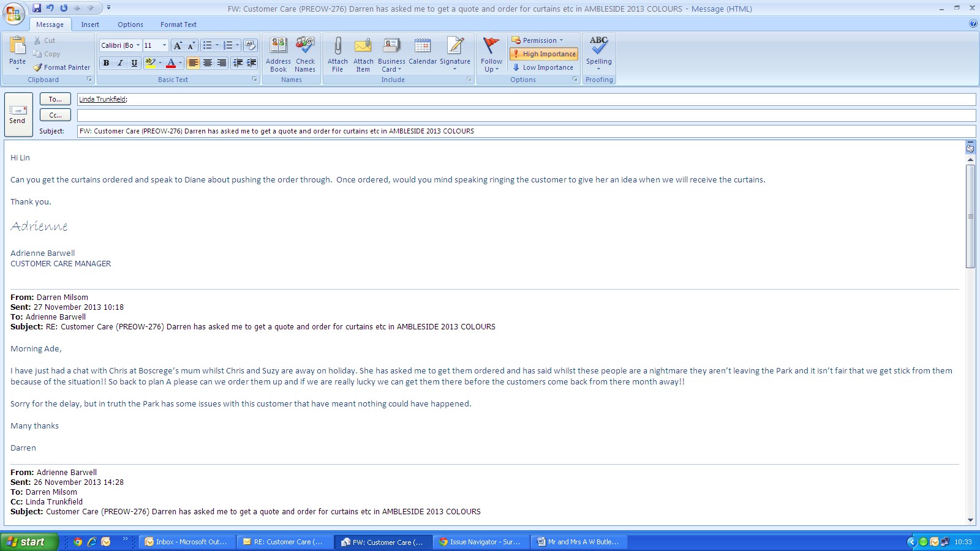Open Outlook Help
The width and height of the screenshot is (980, 551).
point(973,24)
